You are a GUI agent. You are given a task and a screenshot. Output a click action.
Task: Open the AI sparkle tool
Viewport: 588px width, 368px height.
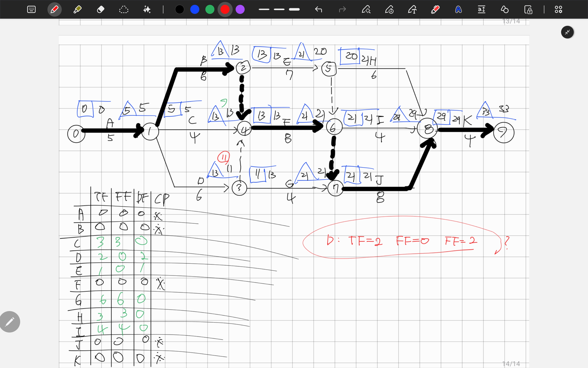[147, 9]
